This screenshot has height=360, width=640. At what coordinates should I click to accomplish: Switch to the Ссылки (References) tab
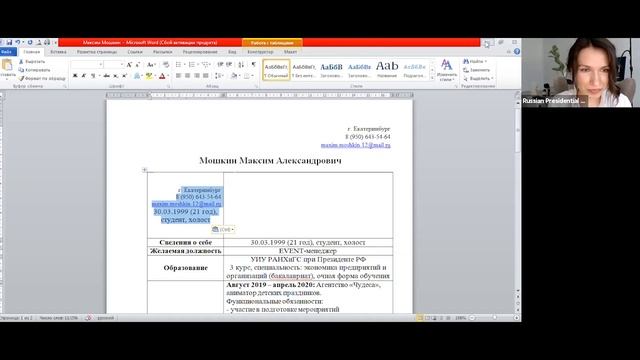135,52
